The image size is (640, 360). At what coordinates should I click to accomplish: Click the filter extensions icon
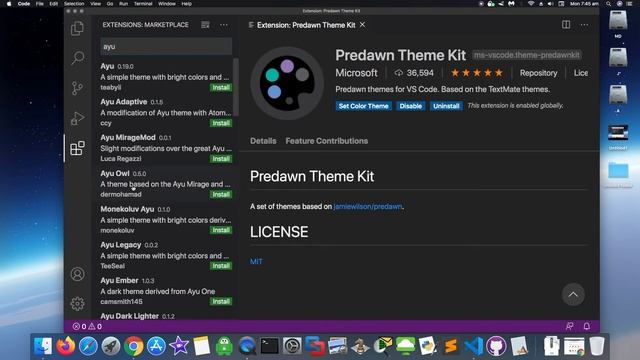point(205,25)
